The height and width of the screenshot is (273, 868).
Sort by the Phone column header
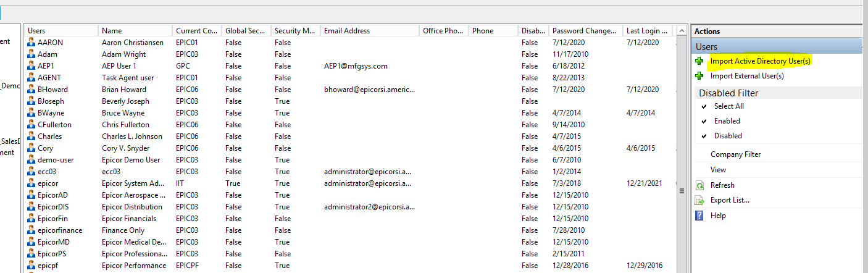coord(493,31)
